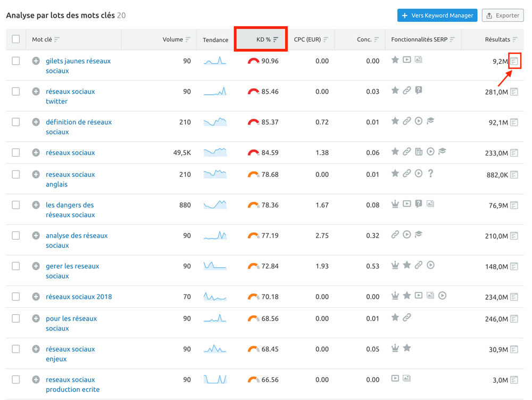Click the trend sparkline for 'réseaux sociaux 2018'

click(215, 297)
